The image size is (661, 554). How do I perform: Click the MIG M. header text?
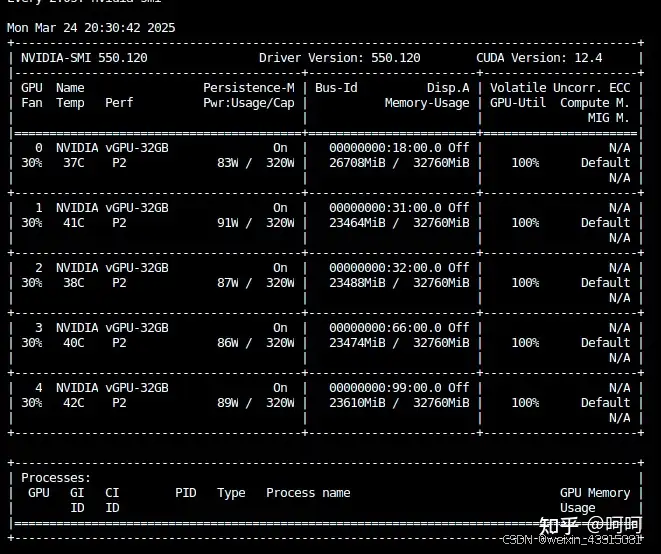pyautogui.click(x=609, y=118)
